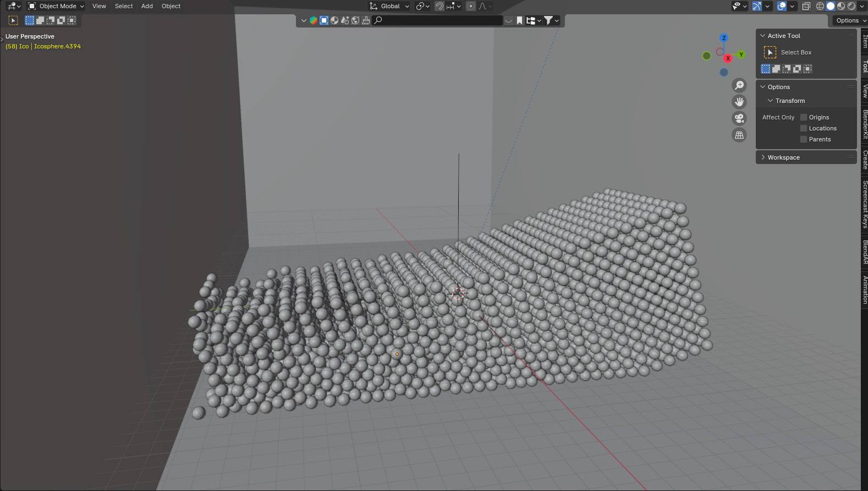The width and height of the screenshot is (868, 491).
Task: Click the hand pan viewport button
Action: (x=739, y=102)
